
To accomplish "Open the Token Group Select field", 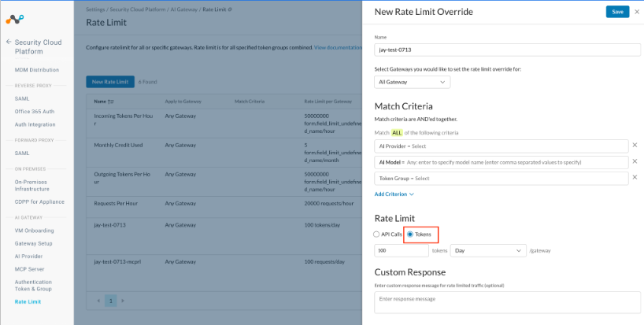I will tap(501, 179).
